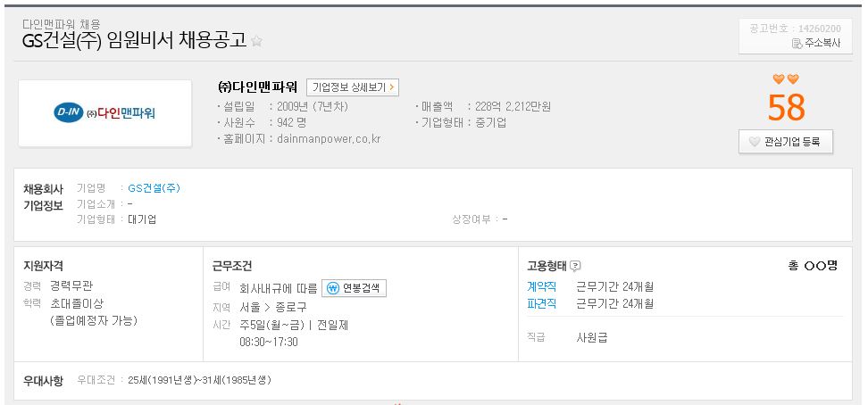Screen dimensions: 868x405
Task: Click the (주)다인맨파워 company name heading
Action: pos(258,87)
